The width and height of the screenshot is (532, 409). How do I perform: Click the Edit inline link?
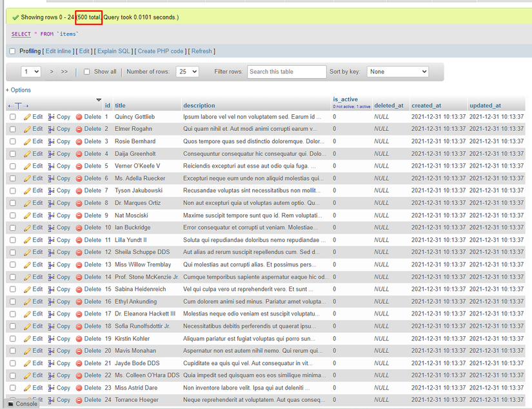(58, 51)
